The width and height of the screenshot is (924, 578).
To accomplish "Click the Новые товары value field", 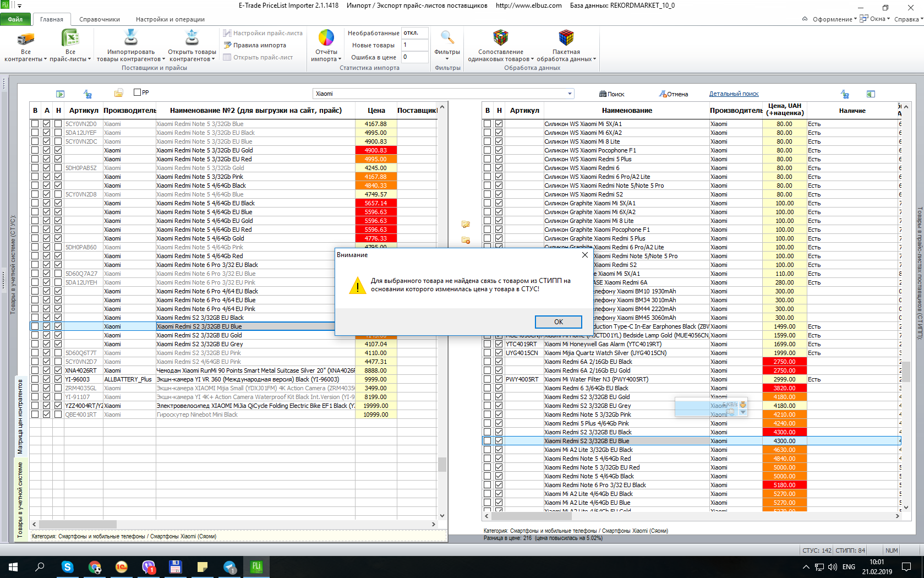I will (x=415, y=45).
